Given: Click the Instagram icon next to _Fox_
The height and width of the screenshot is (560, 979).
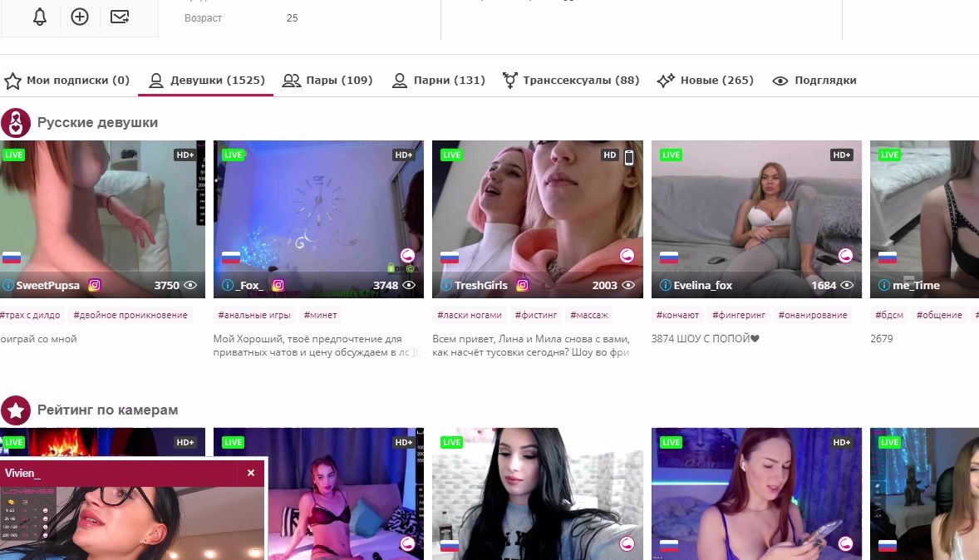Looking at the screenshot, I should [x=278, y=285].
